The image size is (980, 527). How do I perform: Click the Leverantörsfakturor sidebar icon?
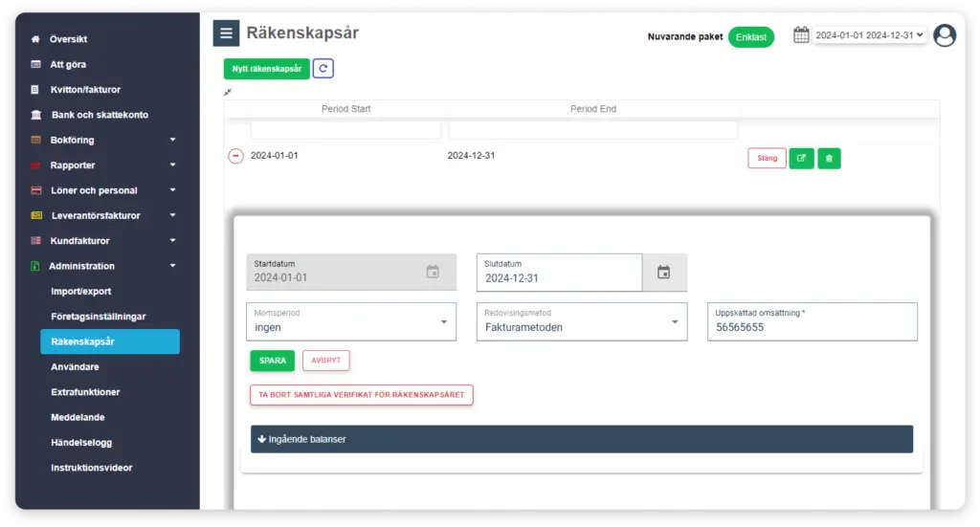click(37, 215)
